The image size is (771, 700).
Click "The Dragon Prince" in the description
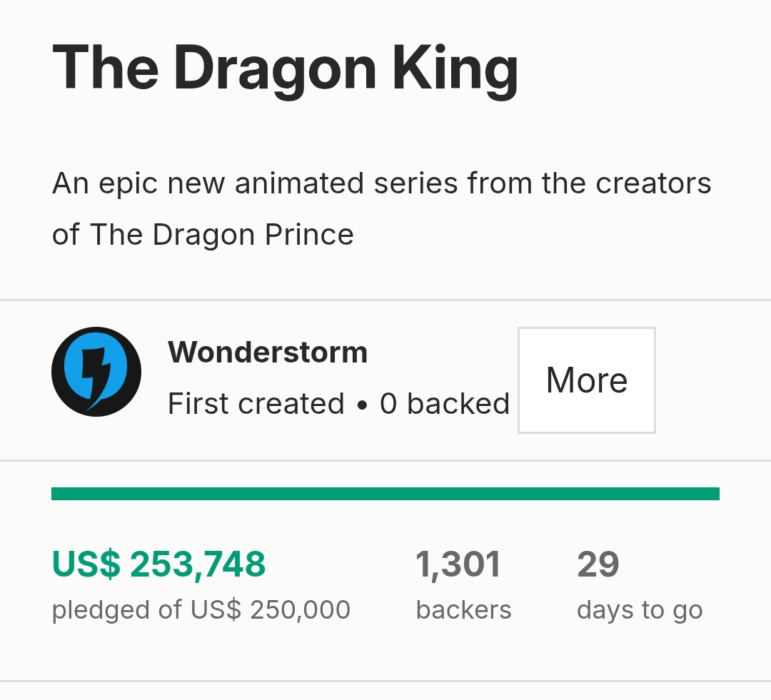tap(221, 235)
